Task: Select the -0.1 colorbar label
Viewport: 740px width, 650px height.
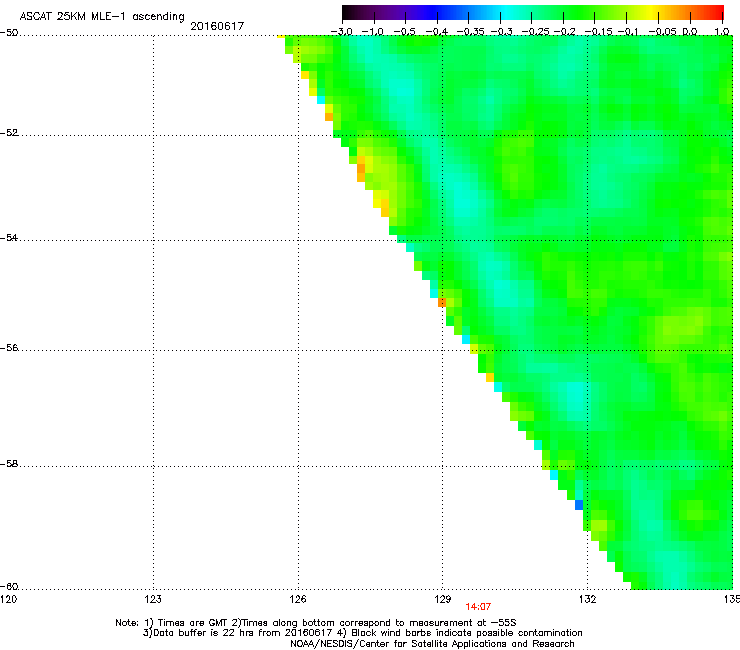Action: (x=628, y=32)
